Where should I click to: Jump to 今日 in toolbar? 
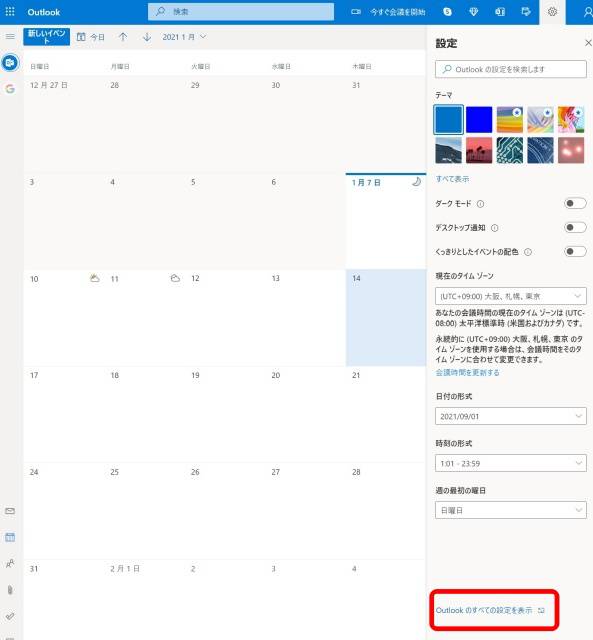pos(91,37)
